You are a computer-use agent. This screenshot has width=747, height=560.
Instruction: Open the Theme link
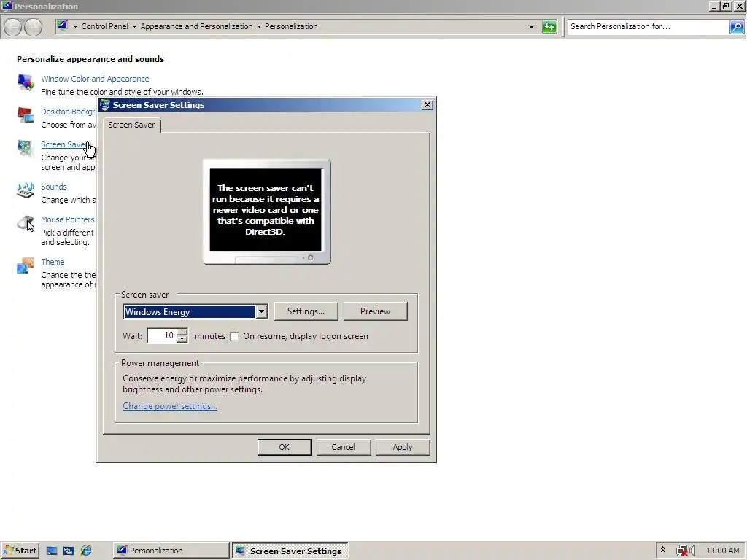53,262
